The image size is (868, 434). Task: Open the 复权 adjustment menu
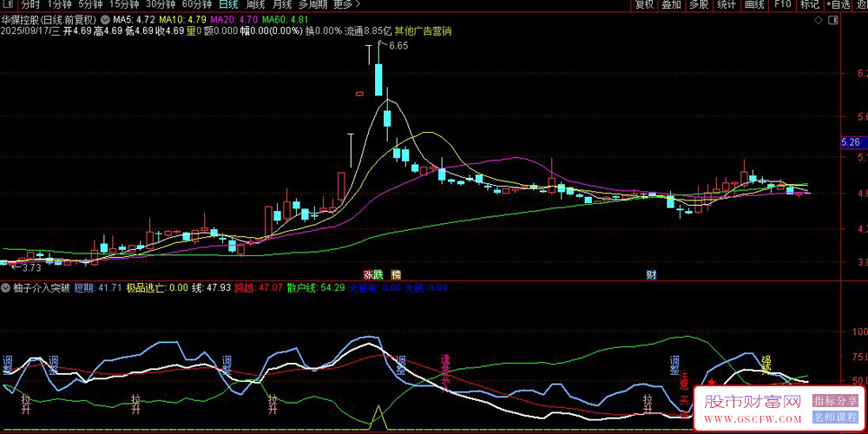(x=644, y=5)
